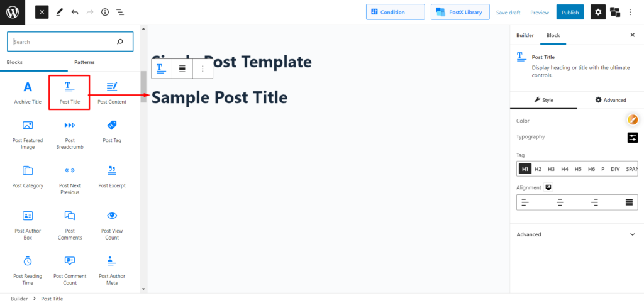Switch to the Patterns tab
The width and height of the screenshot is (644, 303).
click(x=84, y=62)
